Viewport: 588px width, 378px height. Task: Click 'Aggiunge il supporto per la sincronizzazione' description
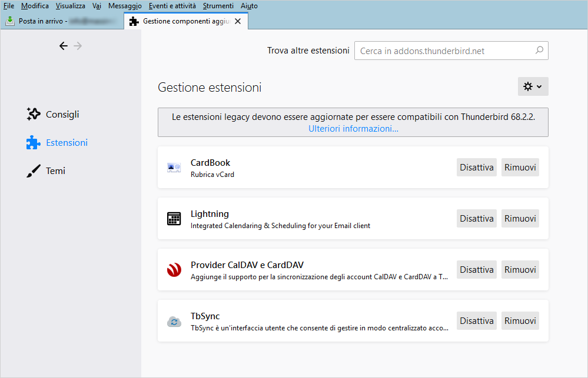click(319, 277)
